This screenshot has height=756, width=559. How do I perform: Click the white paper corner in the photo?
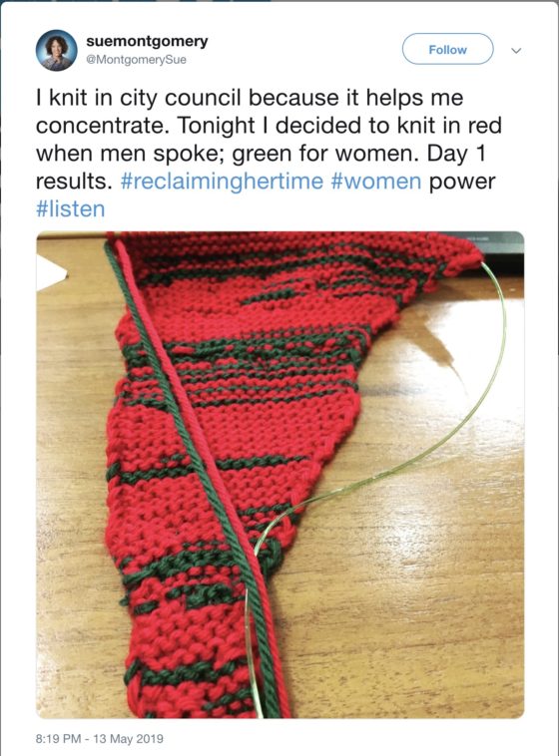[49, 273]
